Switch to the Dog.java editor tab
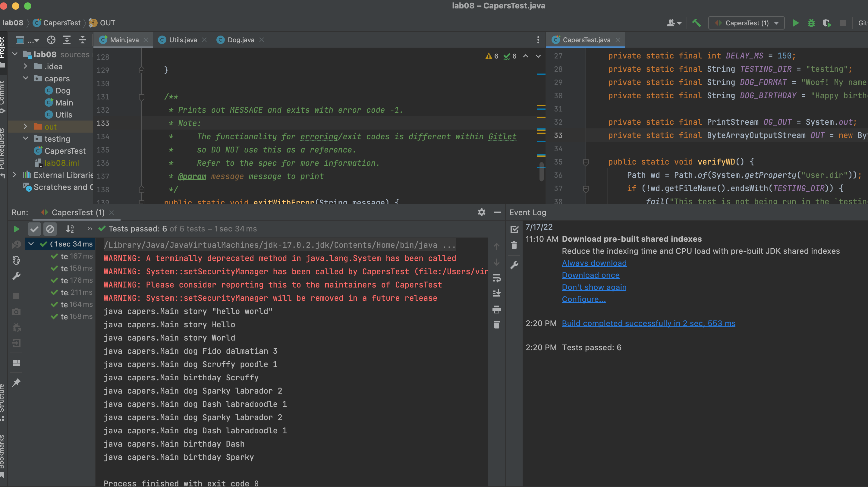Screen dimensions: 868x487 coord(241,40)
